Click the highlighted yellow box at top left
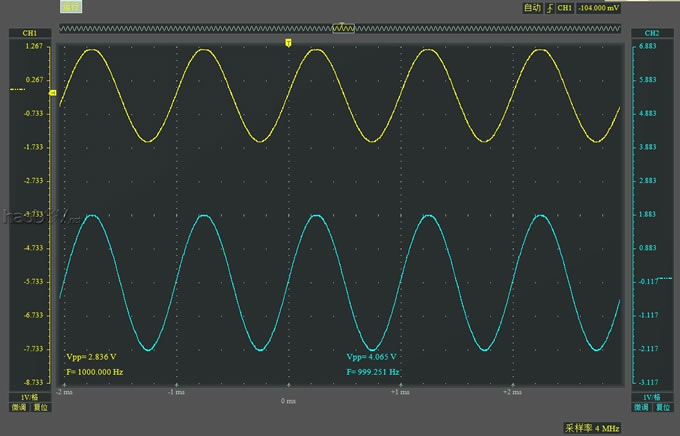The height and width of the screenshot is (436, 680). [72, 7]
